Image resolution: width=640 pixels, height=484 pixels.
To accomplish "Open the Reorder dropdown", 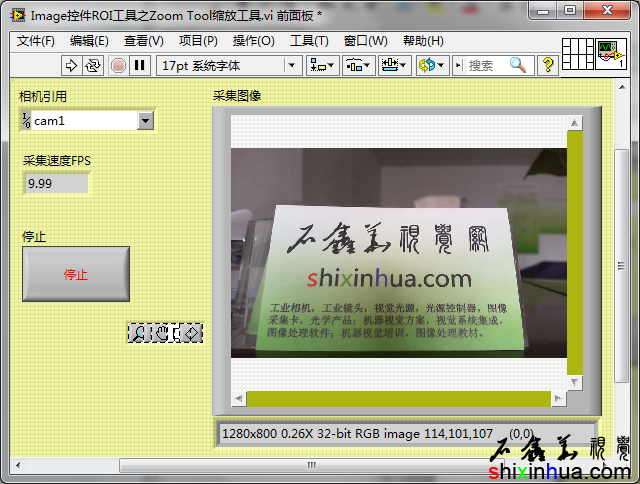I will coord(432,65).
